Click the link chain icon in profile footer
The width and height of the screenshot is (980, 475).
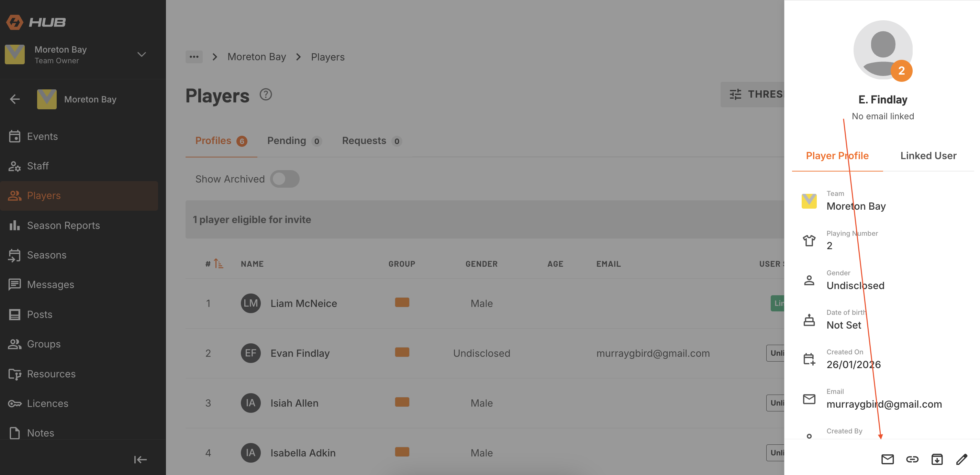click(x=912, y=460)
